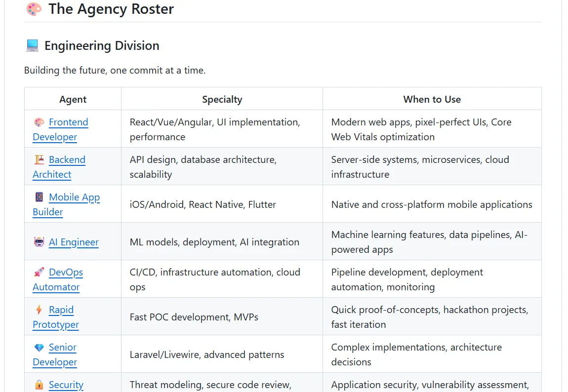Open the Security agent link
568x392 pixels.
tap(66, 385)
